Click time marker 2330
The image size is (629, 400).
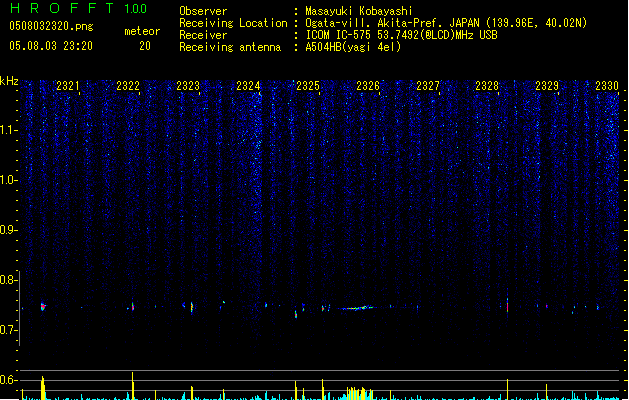(607, 86)
